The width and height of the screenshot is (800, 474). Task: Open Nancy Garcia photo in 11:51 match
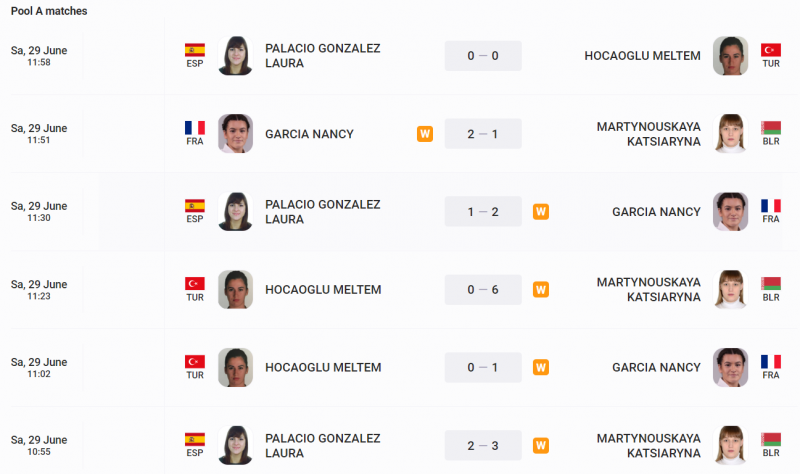(235, 134)
